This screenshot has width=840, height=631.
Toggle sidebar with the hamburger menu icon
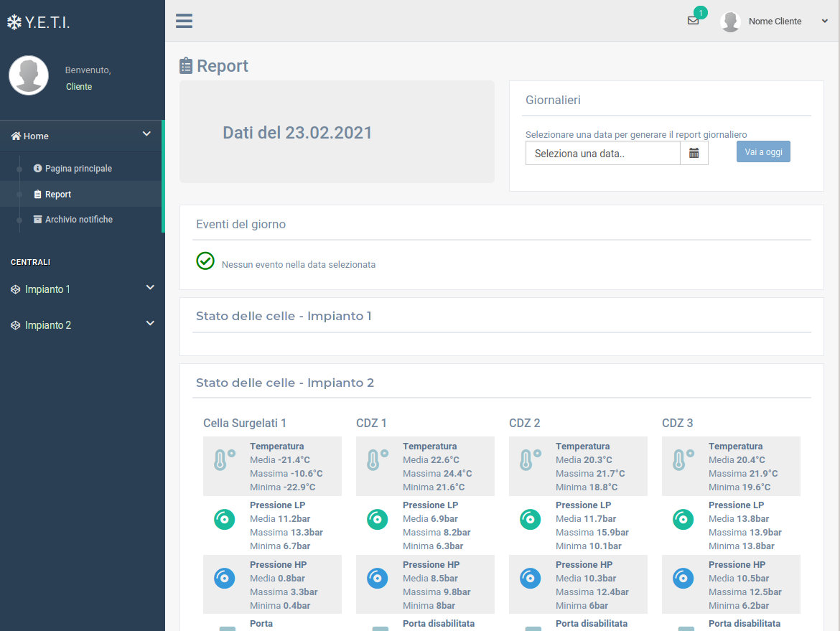[x=185, y=21]
